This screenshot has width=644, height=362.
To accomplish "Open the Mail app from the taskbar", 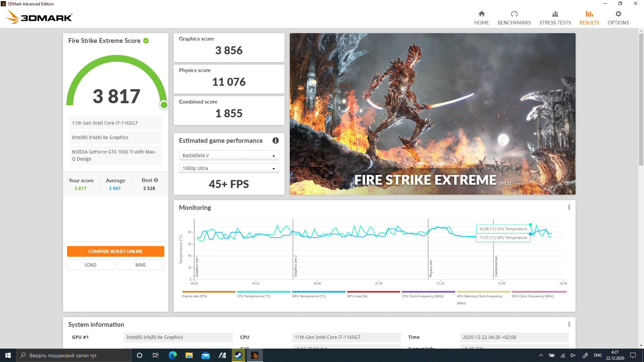I will [x=205, y=355].
